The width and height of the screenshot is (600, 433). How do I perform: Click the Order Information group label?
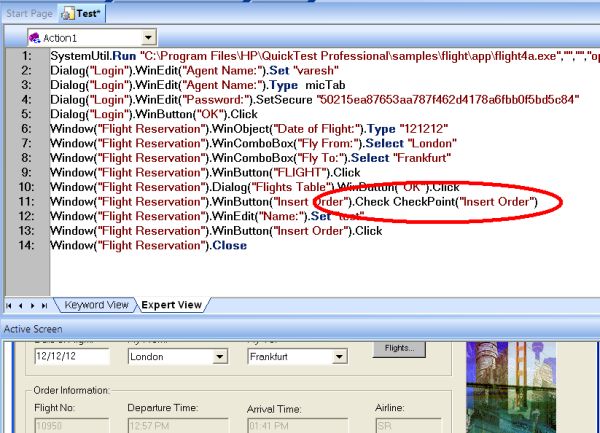coord(72,390)
